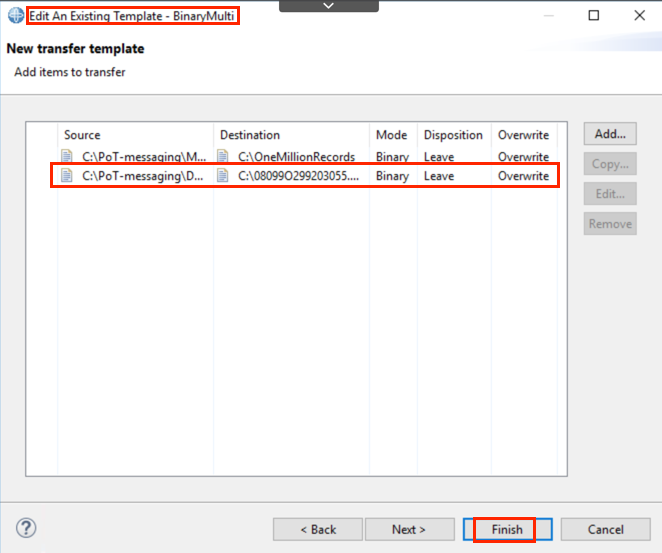This screenshot has width=662, height=553.
Task: Click Leave disposition in 08099O299203055 row
Action: click(439, 176)
